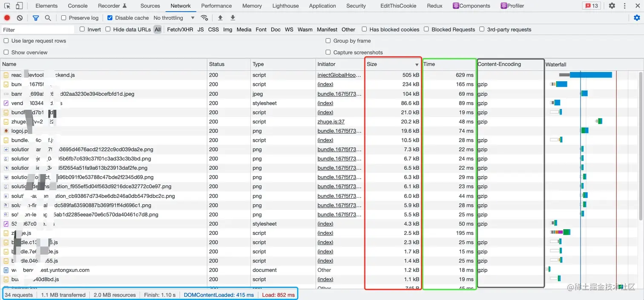The width and height of the screenshot is (644, 300).
Task: Select the inspect element cursor icon
Action: coord(7,6)
